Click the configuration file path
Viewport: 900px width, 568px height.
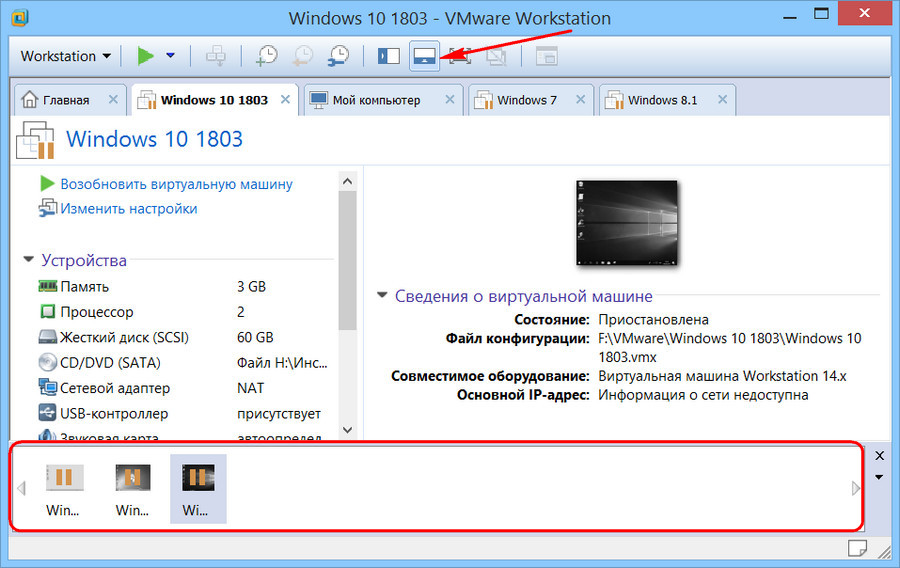coord(730,348)
